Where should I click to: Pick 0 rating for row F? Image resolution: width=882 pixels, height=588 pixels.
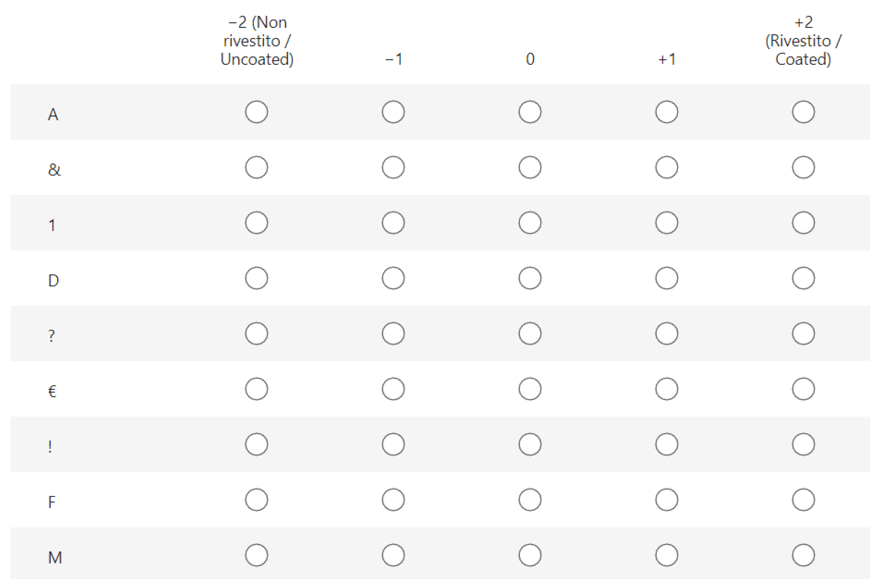[x=530, y=500]
